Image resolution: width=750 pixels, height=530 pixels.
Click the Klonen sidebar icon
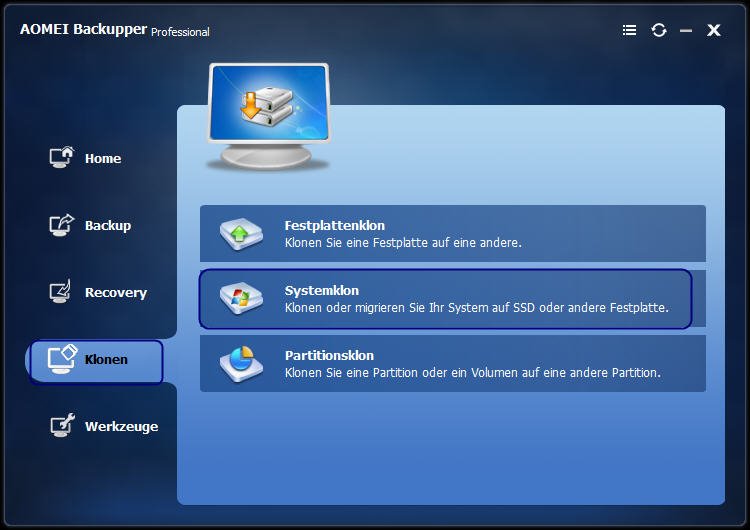[x=62, y=359]
